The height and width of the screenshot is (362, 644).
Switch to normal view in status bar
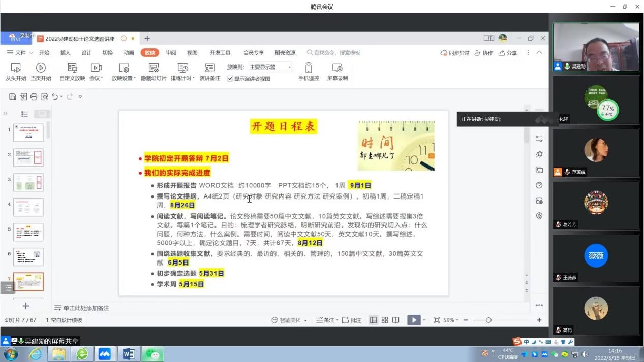pos(374,320)
